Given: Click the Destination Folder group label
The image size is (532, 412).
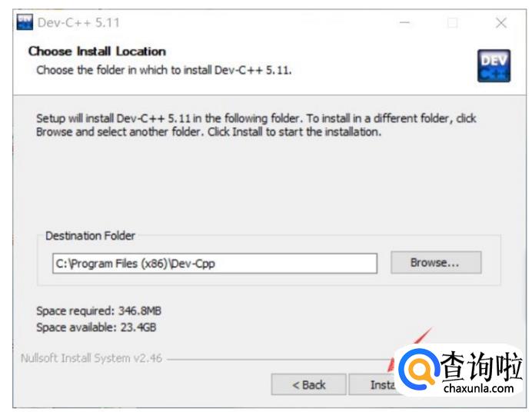Looking at the screenshot, I should (x=90, y=236).
